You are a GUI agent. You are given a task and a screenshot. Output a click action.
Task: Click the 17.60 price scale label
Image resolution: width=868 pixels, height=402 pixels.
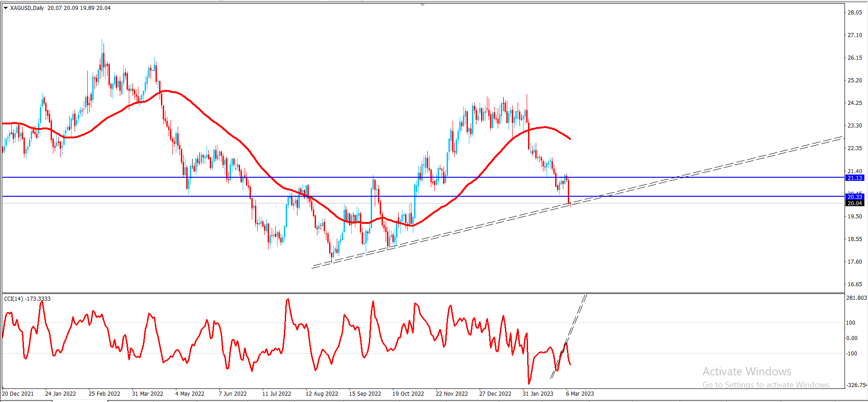tap(854, 262)
